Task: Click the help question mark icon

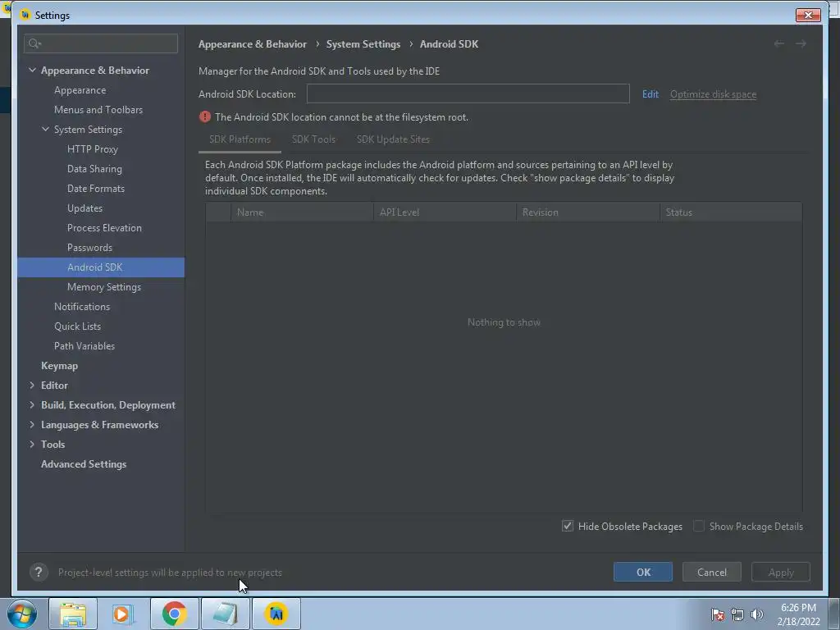Action: click(39, 572)
